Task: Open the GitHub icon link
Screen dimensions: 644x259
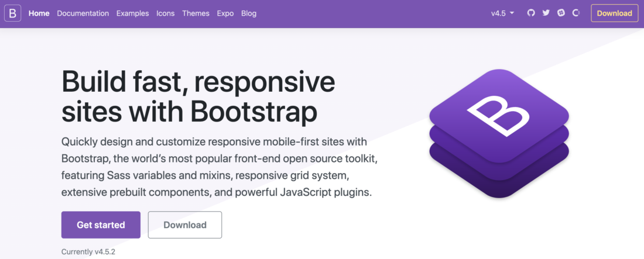Action: (x=531, y=13)
